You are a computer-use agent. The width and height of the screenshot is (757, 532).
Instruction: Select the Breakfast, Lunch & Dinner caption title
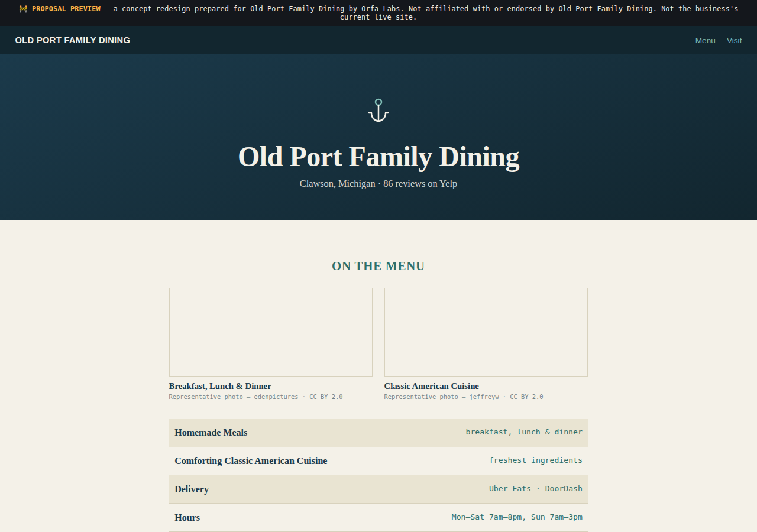(x=220, y=386)
